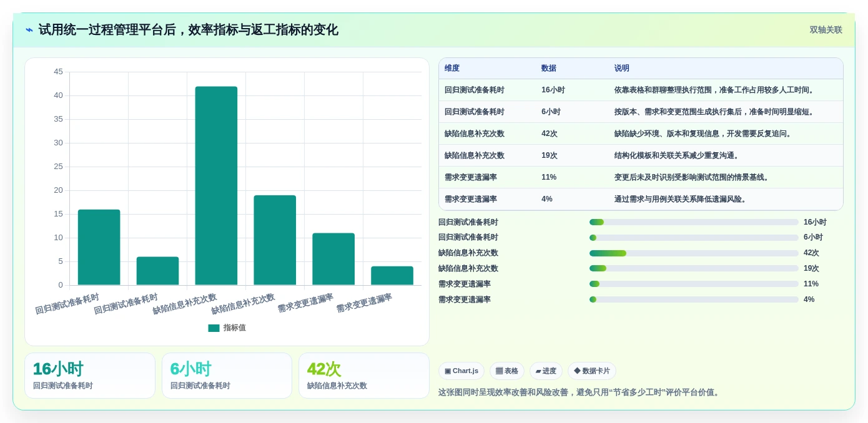Open the 42次 summary card
This screenshot has height=423, width=868.
tap(364, 376)
